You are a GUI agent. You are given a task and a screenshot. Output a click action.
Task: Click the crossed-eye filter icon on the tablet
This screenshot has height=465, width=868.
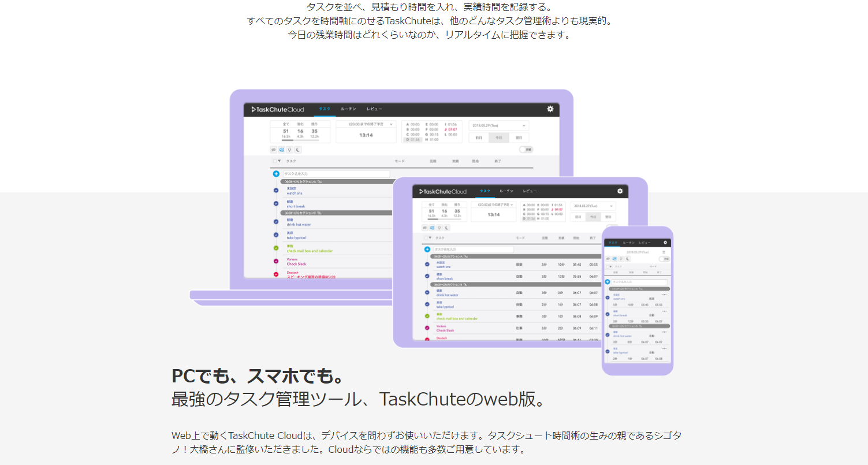(x=424, y=228)
